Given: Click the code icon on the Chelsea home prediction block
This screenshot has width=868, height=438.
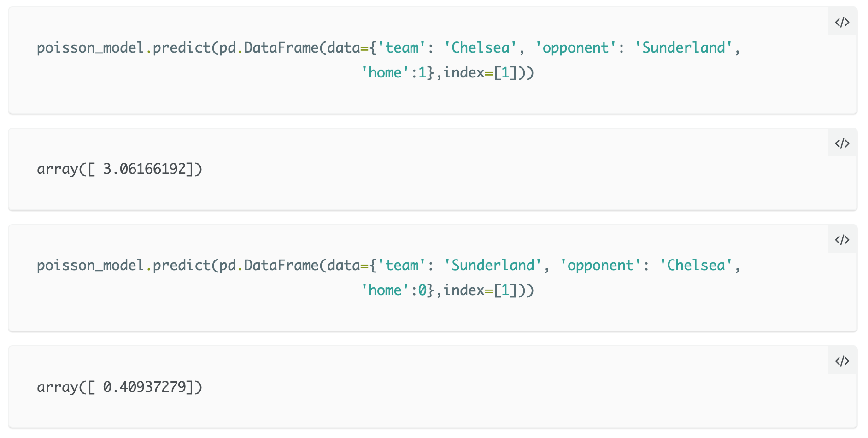Looking at the screenshot, I should pos(842,22).
